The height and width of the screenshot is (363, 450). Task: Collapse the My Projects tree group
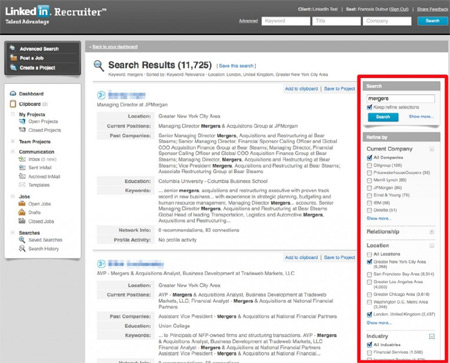13,114
